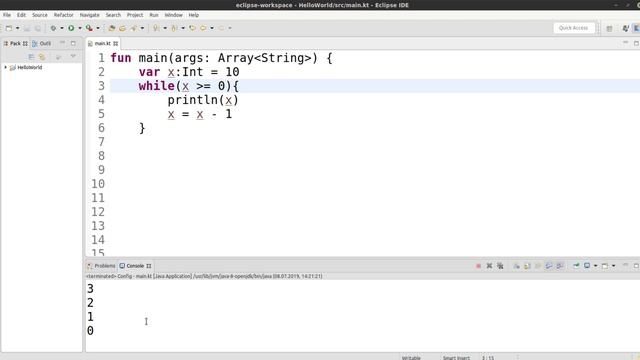Open the Source menu

click(x=40, y=15)
